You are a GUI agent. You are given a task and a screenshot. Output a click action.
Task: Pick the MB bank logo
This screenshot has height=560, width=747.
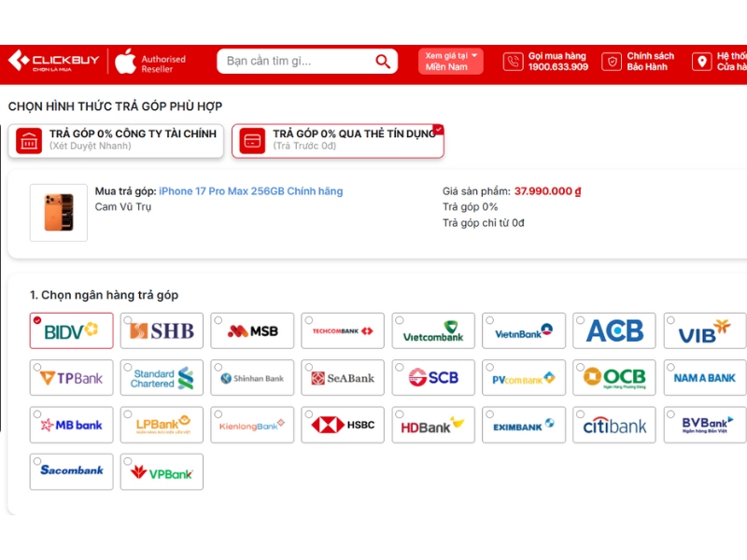[72, 425]
